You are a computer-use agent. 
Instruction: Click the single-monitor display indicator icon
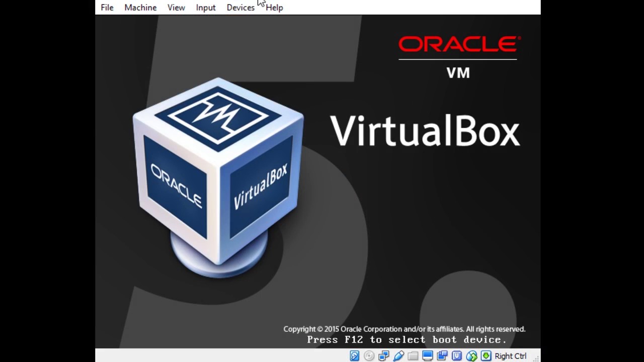coord(428,356)
